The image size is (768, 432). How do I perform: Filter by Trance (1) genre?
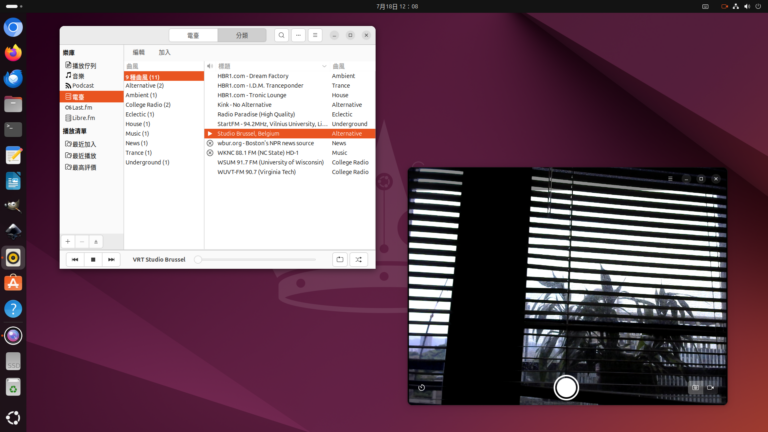coord(164,153)
